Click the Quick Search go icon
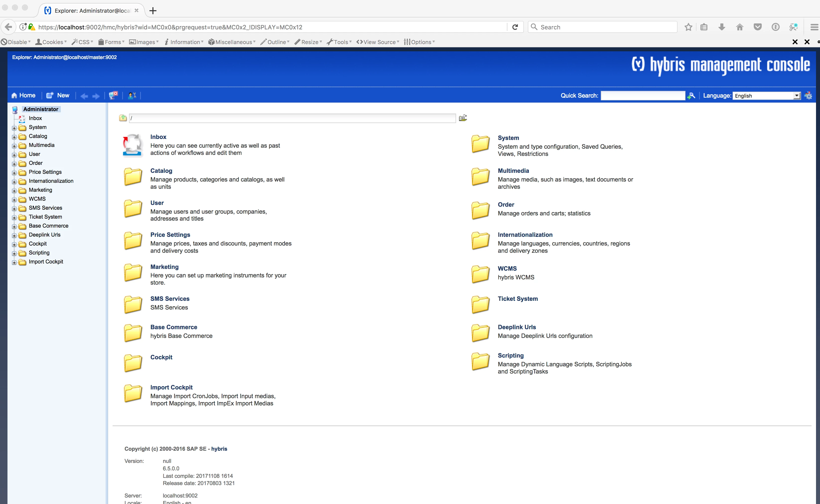Image resolution: width=820 pixels, height=504 pixels. click(x=691, y=96)
